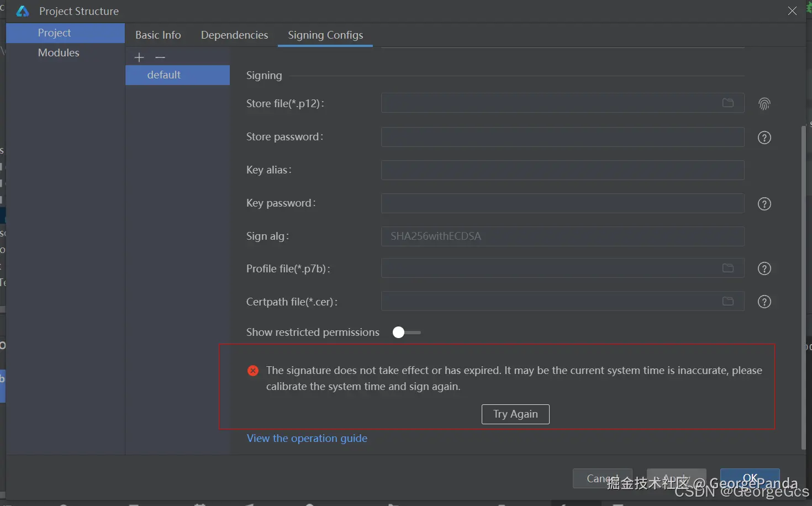
Task: Click the Store password input field
Action: (563, 137)
